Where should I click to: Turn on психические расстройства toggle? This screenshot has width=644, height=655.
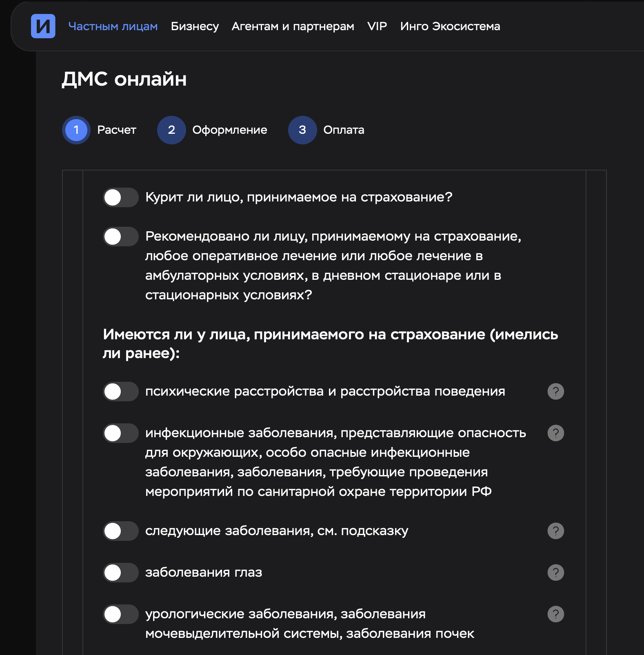point(121,392)
